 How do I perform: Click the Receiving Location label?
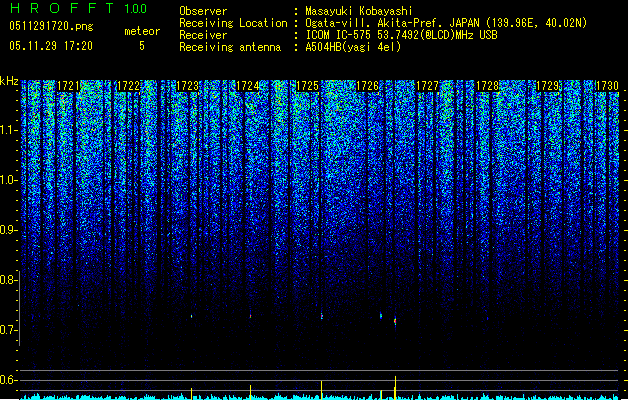233,23
